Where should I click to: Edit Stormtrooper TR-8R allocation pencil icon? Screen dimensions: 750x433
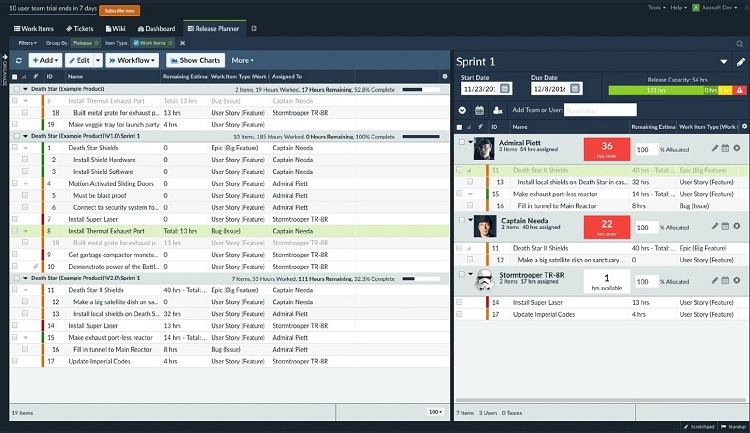(x=715, y=280)
